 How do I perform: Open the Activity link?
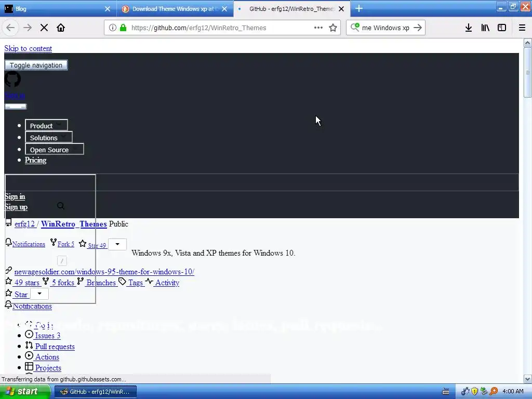(167, 283)
